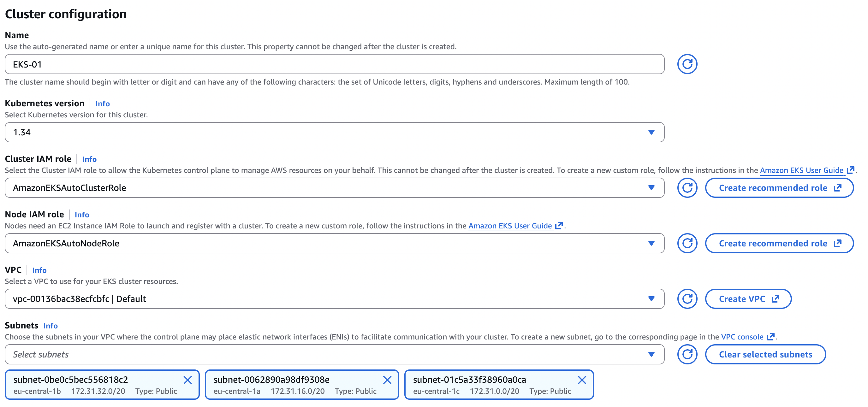
Task: Refresh the Node IAM role list
Action: [x=687, y=243]
